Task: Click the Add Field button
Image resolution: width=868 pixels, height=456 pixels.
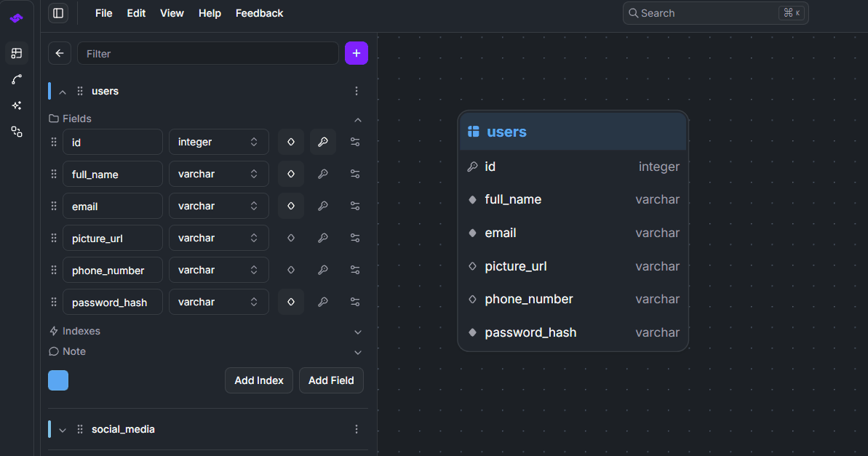Action: pyautogui.click(x=331, y=380)
